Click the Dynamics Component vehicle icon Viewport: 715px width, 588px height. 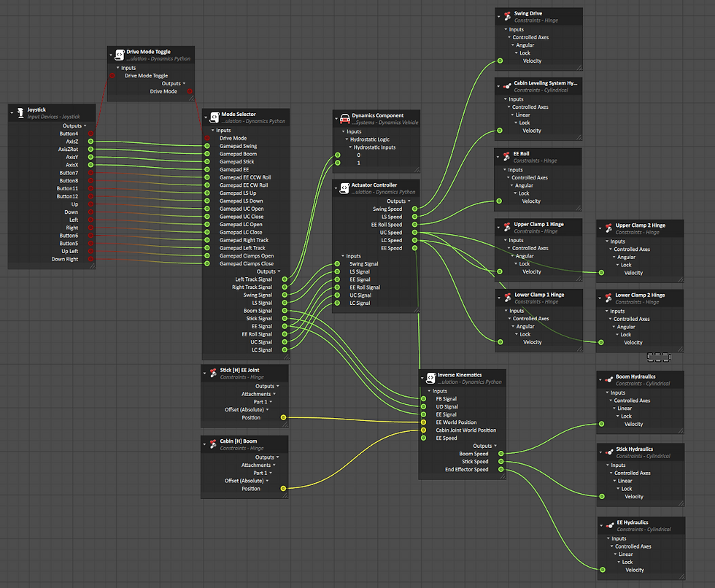pos(344,119)
